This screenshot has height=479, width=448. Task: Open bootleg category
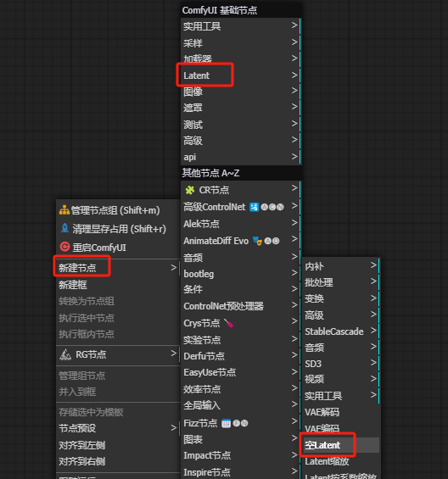click(x=241, y=274)
